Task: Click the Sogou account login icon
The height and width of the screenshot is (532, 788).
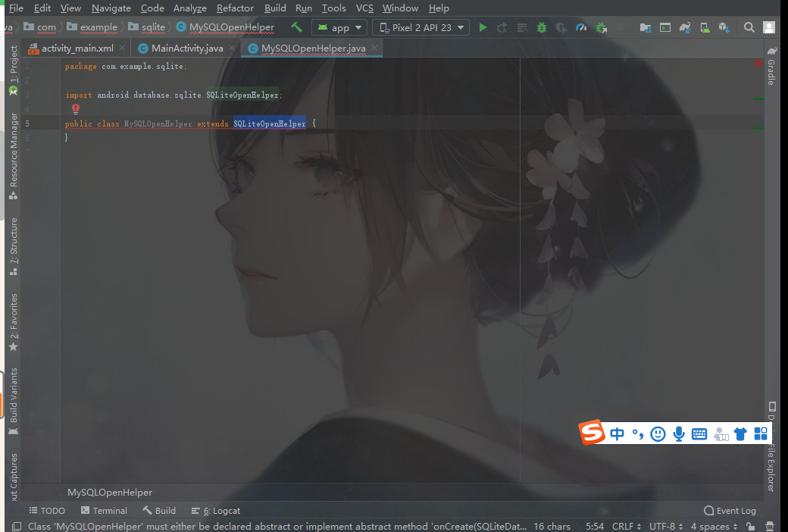Action: [721, 433]
